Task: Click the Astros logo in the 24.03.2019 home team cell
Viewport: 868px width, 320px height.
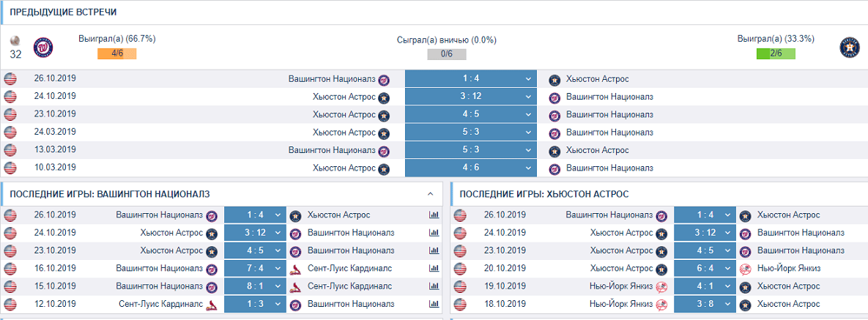Action: click(384, 133)
